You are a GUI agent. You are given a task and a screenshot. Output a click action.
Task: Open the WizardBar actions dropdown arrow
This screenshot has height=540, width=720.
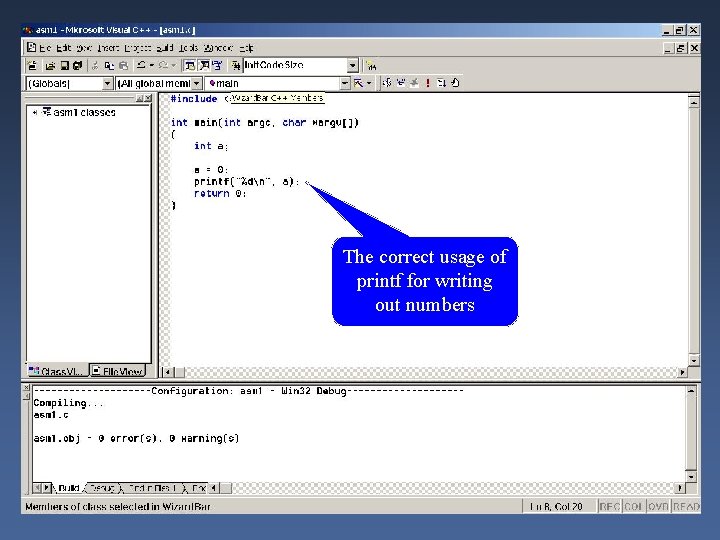369,83
